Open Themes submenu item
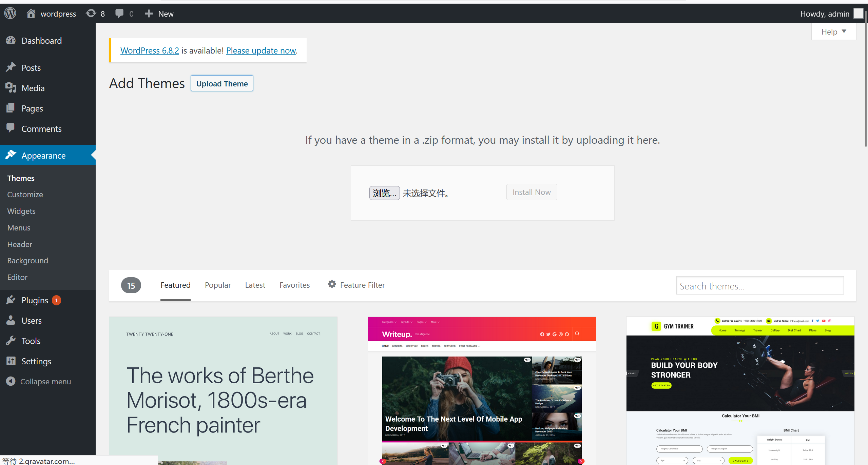868x465 pixels. 21,178
